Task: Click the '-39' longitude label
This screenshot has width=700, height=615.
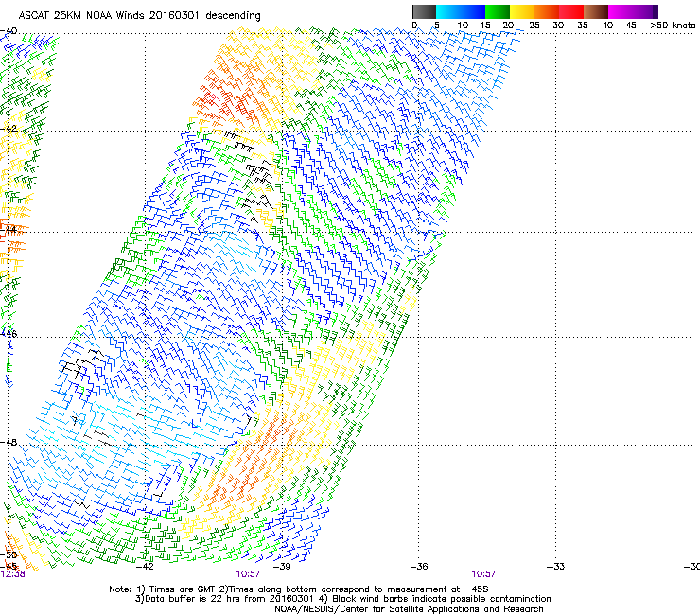Action: point(282,567)
